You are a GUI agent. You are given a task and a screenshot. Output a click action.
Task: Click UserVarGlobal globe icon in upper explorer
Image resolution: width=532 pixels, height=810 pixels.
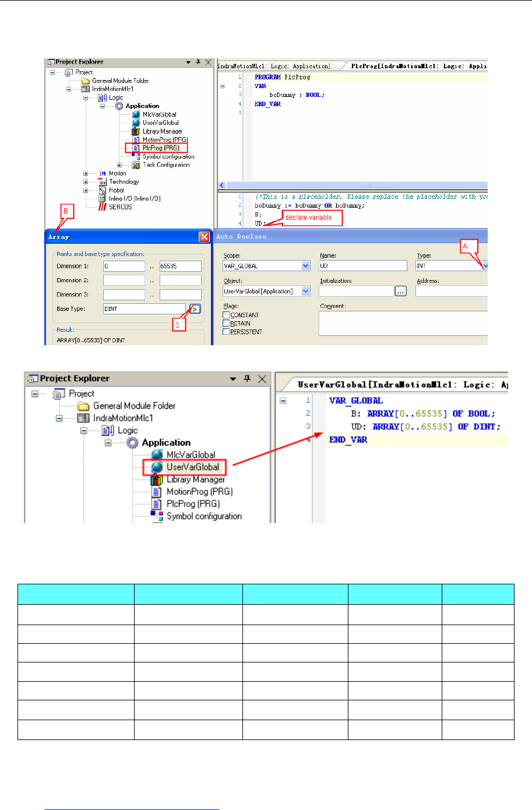(x=136, y=122)
